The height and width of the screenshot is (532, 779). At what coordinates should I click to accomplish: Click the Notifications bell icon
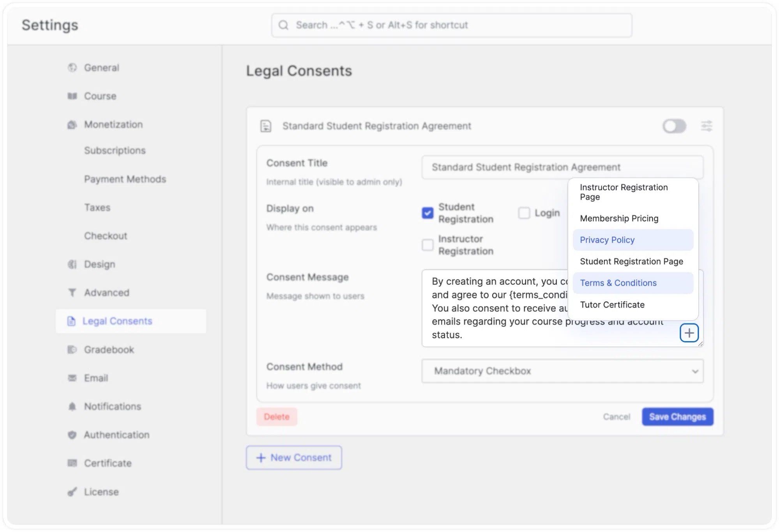pos(72,407)
